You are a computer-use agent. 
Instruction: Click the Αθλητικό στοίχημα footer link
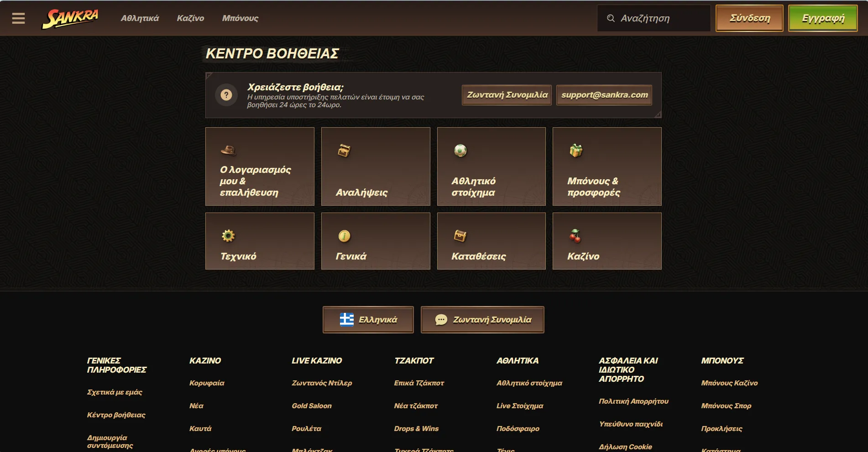529,383
